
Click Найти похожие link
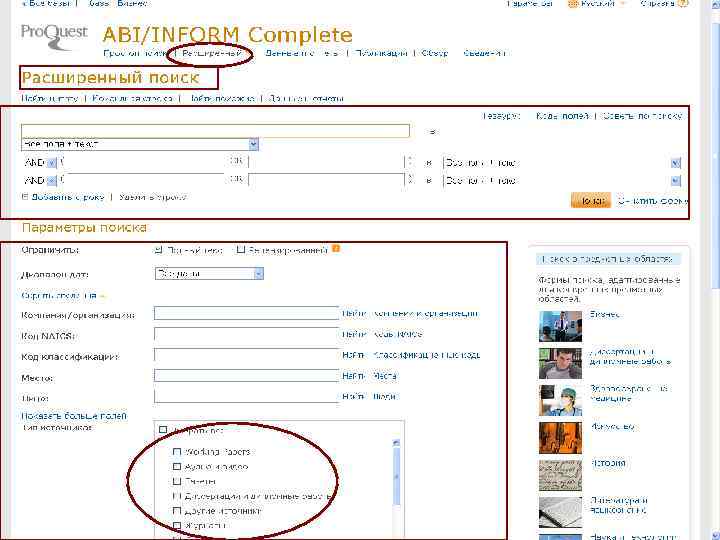[x=221, y=98]
